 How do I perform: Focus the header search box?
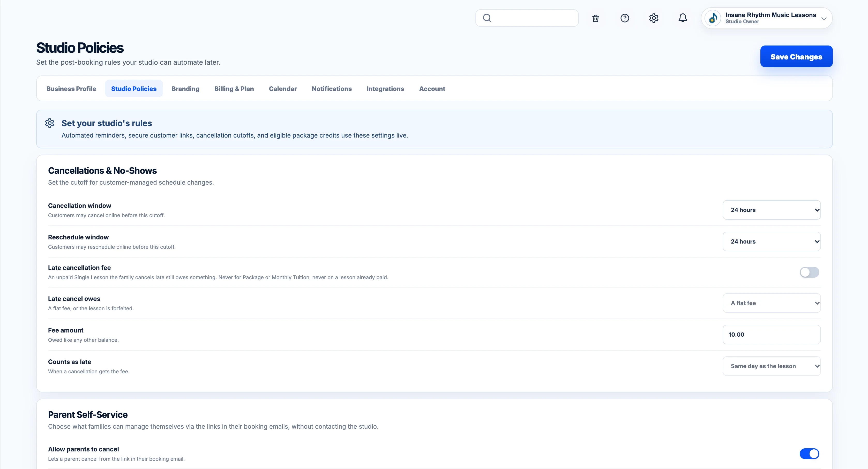tap(527, 18)
